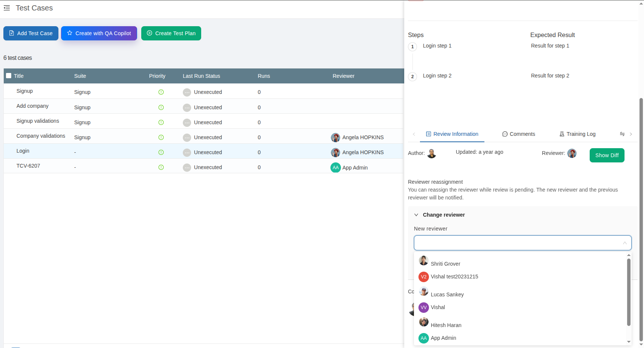644x348 pixels.
Task: Click the right tab-scroll arrow after Training Log
Action: [x=631, y=134]
